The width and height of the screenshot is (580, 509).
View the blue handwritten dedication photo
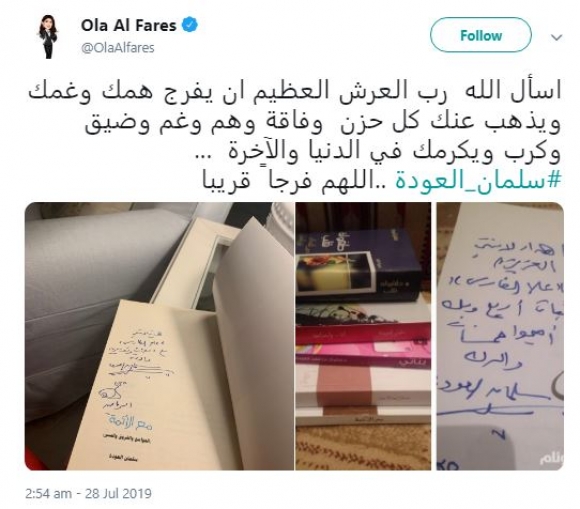[x=500, y=336]
